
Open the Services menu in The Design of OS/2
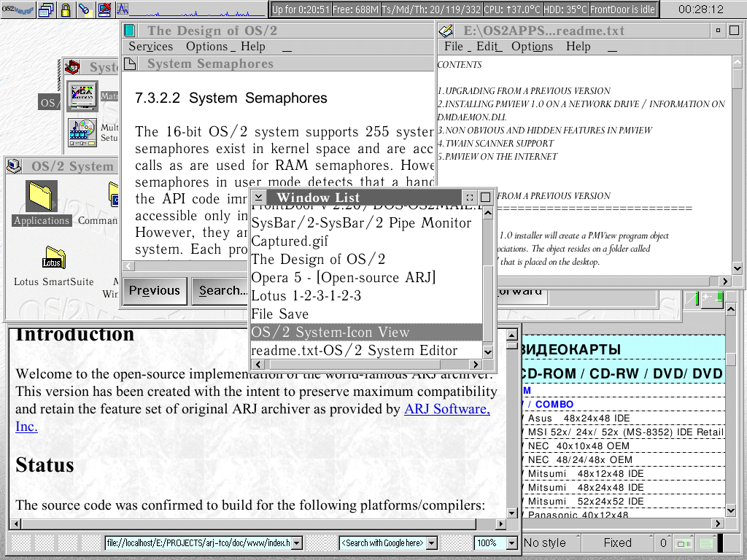click(x=150, y=47)
